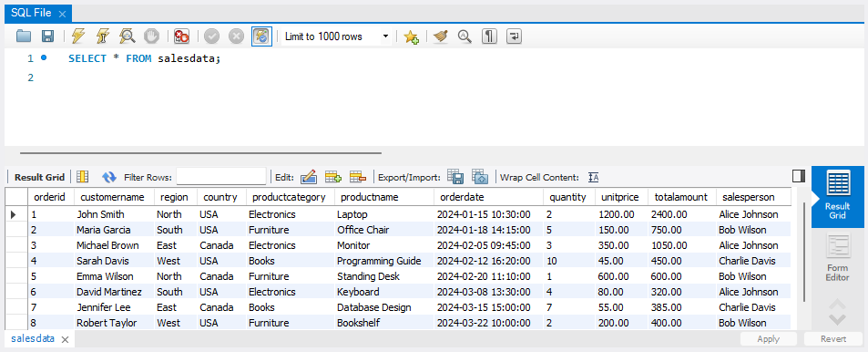Insert new row icon
This screenshot has width=868, height=352.
[x=332, y=177]
